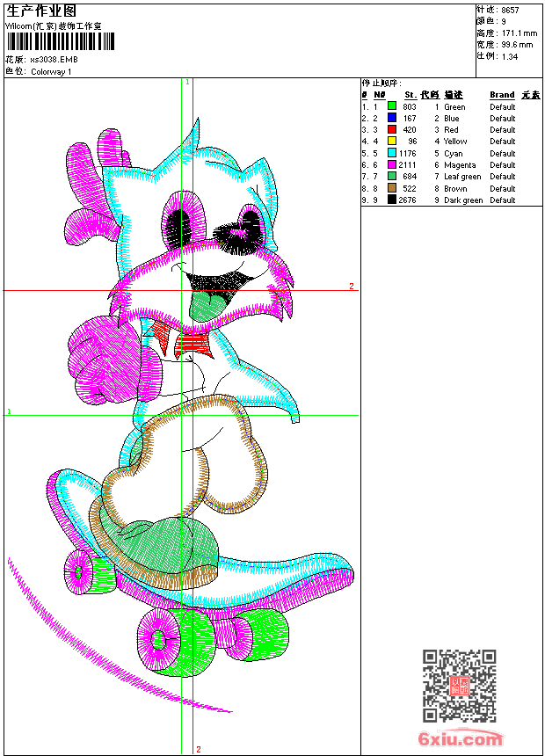
Task: Click stitch count 1176 for Cyan
Action: click(407, 153)
